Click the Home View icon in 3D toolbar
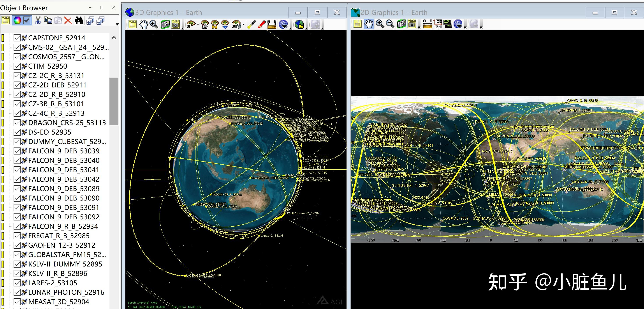The width and height of the screenshot is (644, 309). pos(205,25)
